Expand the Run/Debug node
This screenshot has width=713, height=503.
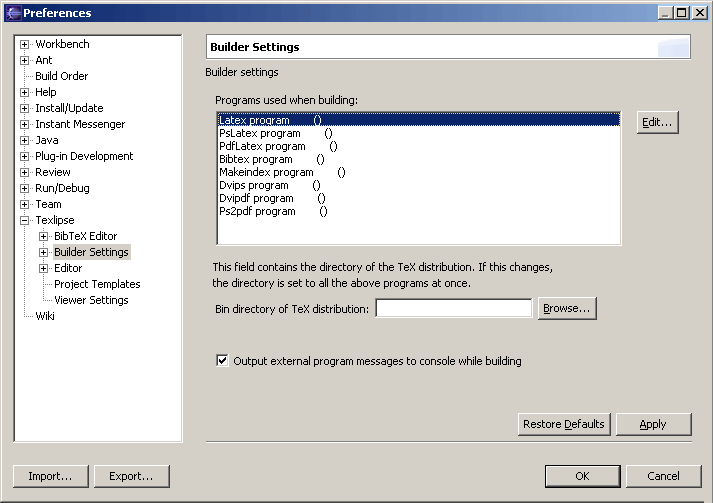tap(25, 188)
